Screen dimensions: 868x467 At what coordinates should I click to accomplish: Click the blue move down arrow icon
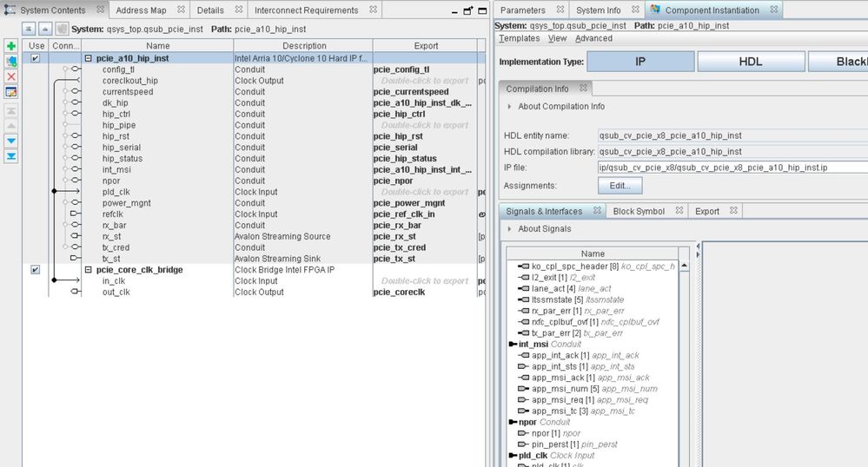coord(11,141)
